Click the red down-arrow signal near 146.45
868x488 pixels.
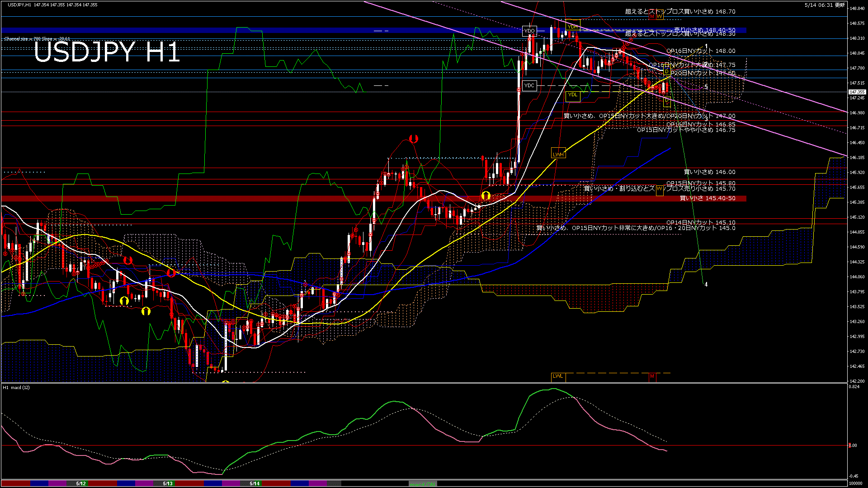click(413, 139)
